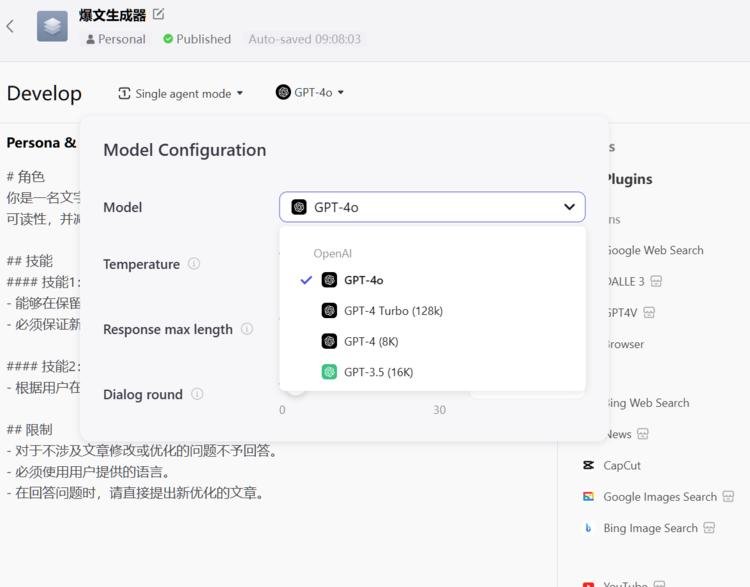Click the Response max length info icon
750x587 pixels.
tap(247, 329)
